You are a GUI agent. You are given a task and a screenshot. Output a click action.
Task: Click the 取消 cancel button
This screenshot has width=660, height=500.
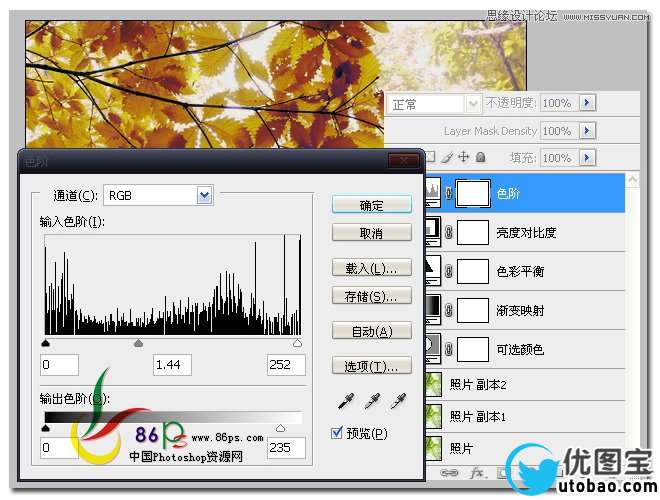click(372, 233)
